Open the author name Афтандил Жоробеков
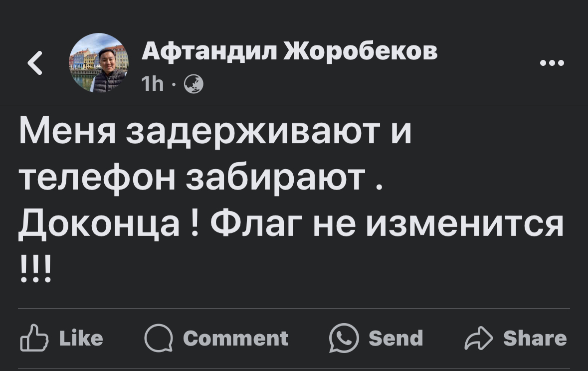 tap(289, 51)
